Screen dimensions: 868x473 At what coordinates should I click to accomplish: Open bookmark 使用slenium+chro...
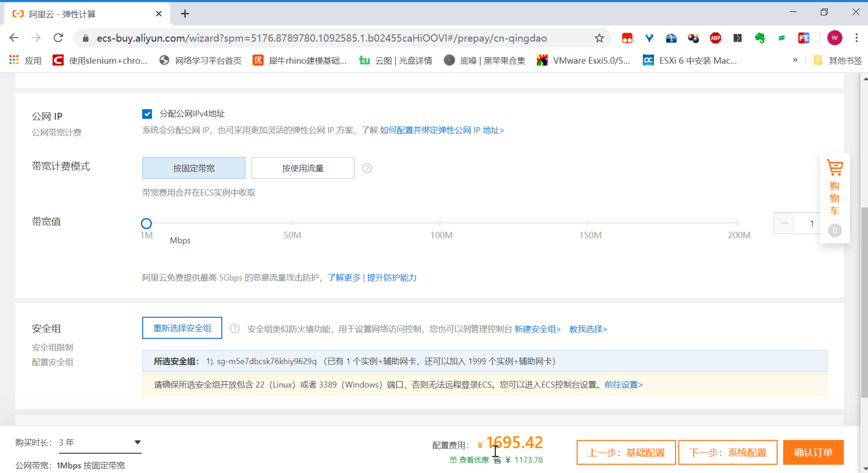point(100,60)
